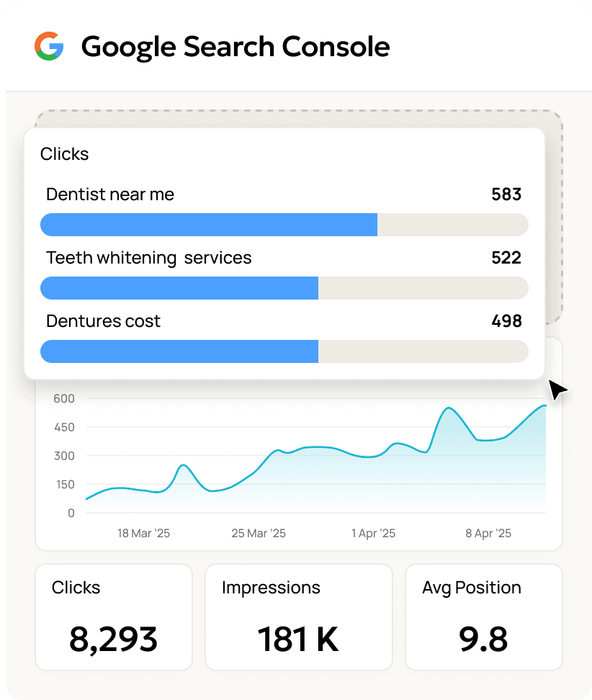The image size is (592, 700).
Task: Click the 583 clicks value
Action: coord(508,194)
